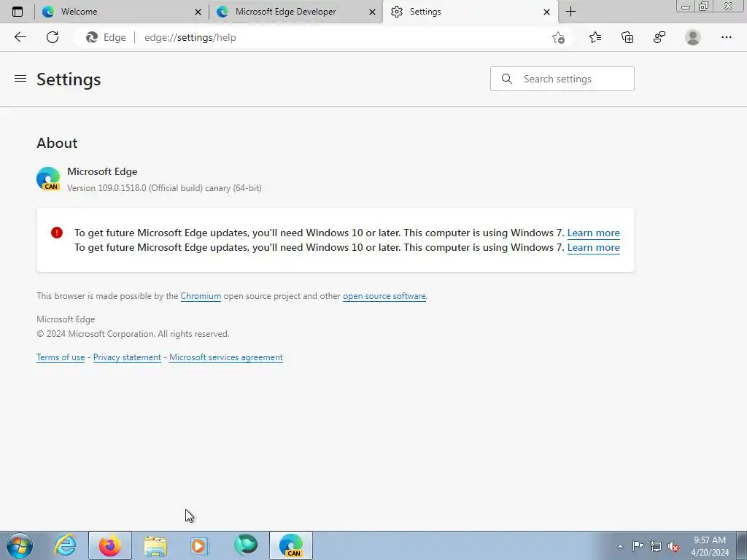Click the Edge Canary logo in About
Image resolution: width=747 pixels, height=560 pixels.
(x=48, y=179)
